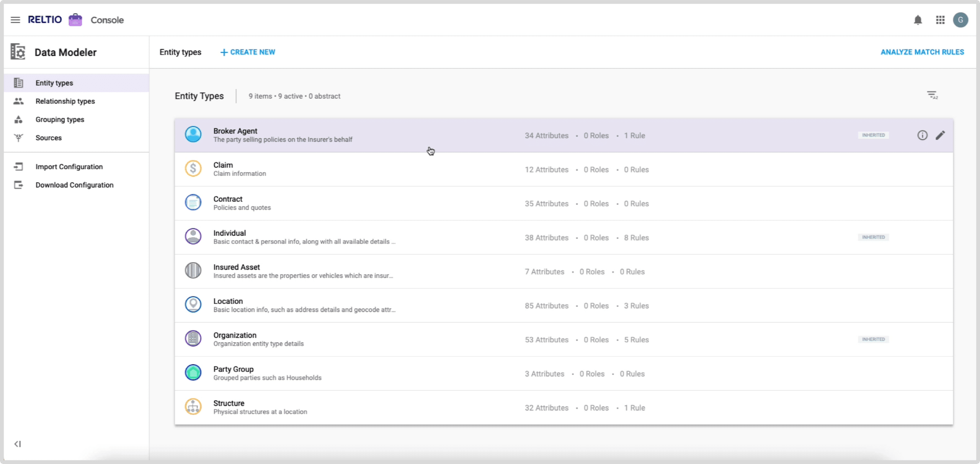Go to Sources in sidebar
The height and width of the screenshot is (464, 980).
(x=48, y=138)
